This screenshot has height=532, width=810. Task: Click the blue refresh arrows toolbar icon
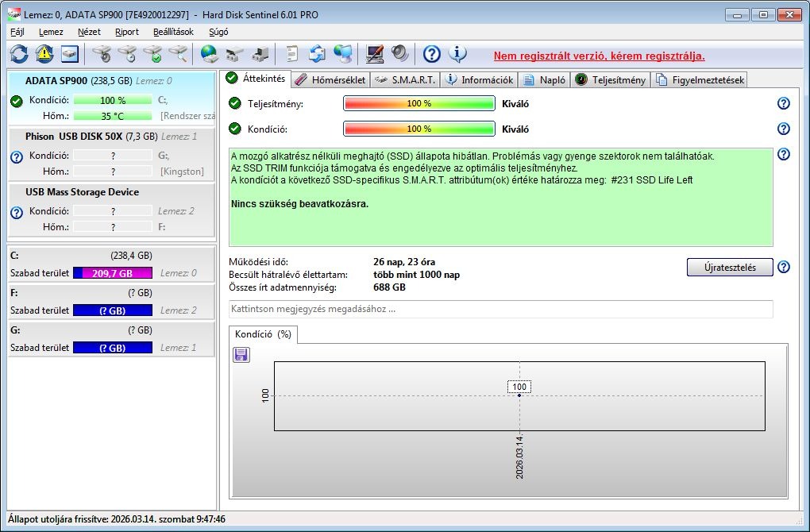point(19,54)
